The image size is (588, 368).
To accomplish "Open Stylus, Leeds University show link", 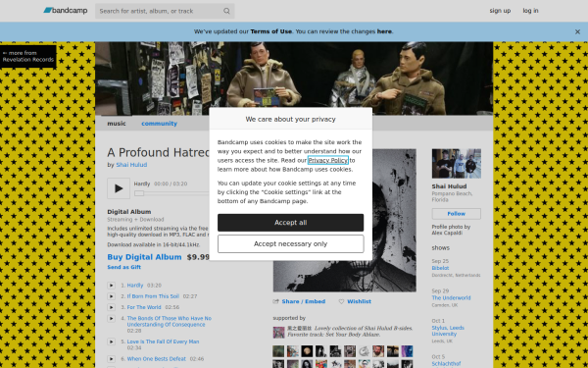I will coord(448,331).
